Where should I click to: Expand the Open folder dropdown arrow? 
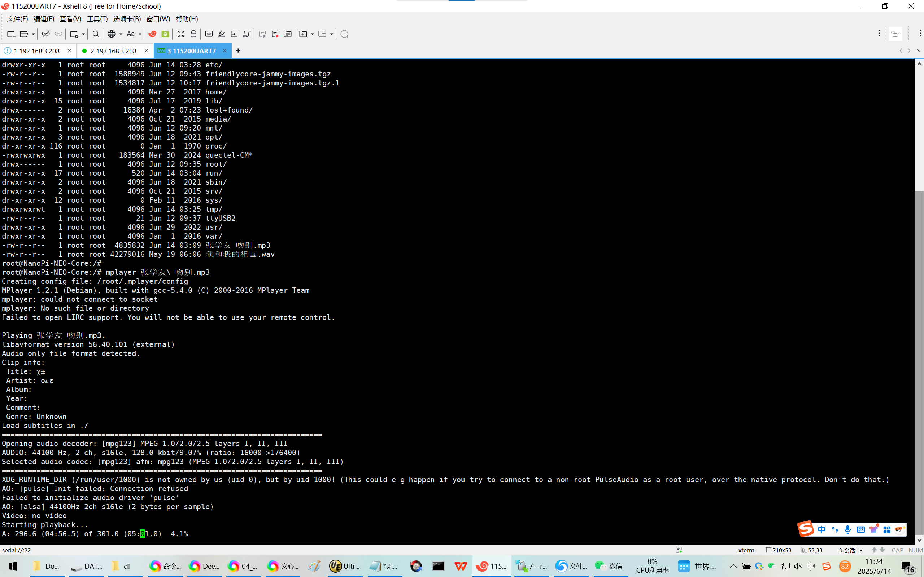tap(33, 34)
